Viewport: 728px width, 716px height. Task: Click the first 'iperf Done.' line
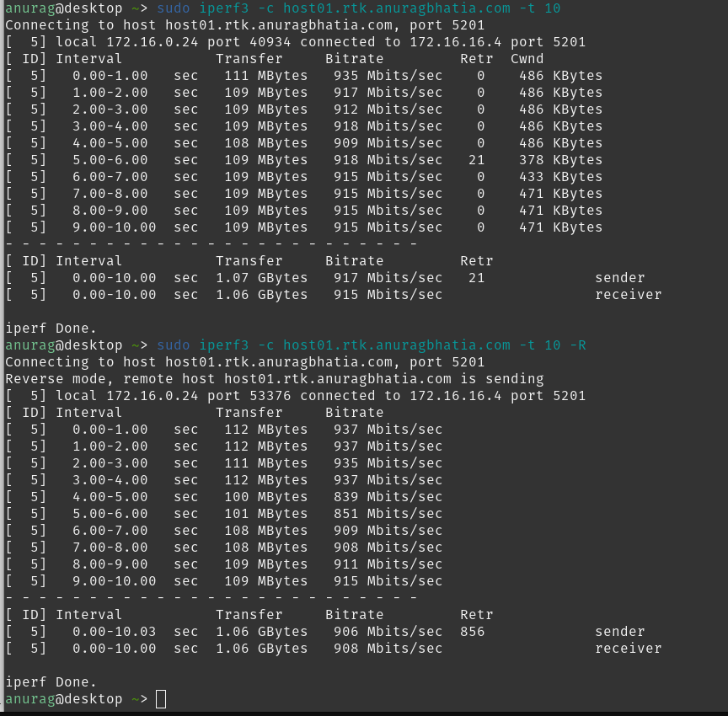[51, 329]
